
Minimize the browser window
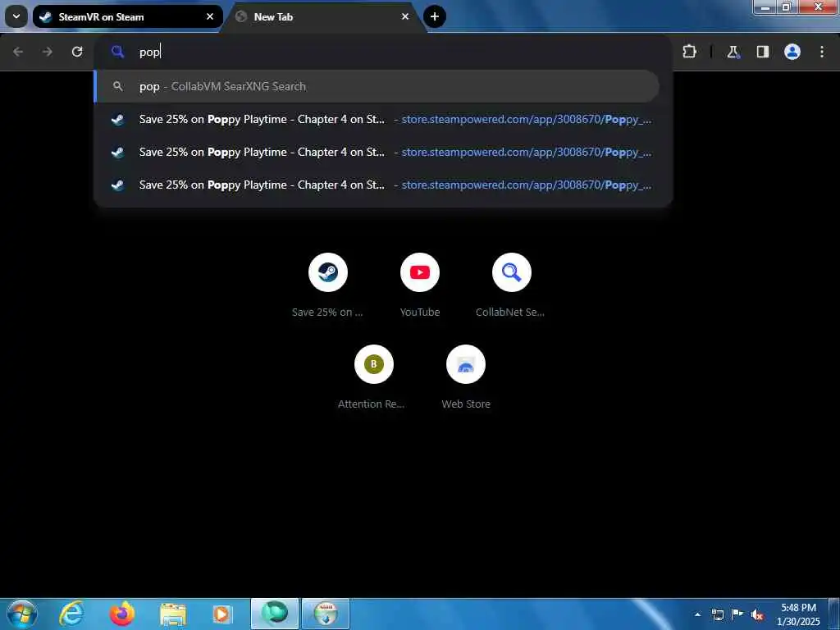coord(765,7)
